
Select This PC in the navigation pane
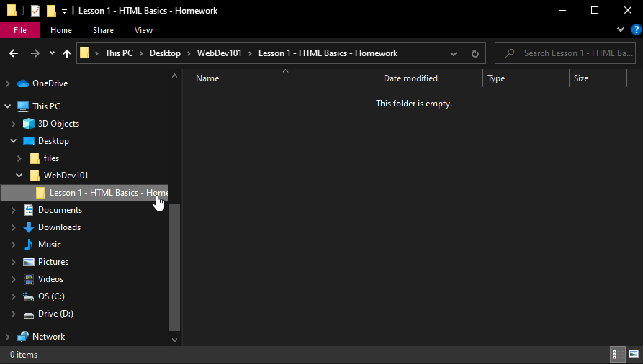[x=46, y=106]
